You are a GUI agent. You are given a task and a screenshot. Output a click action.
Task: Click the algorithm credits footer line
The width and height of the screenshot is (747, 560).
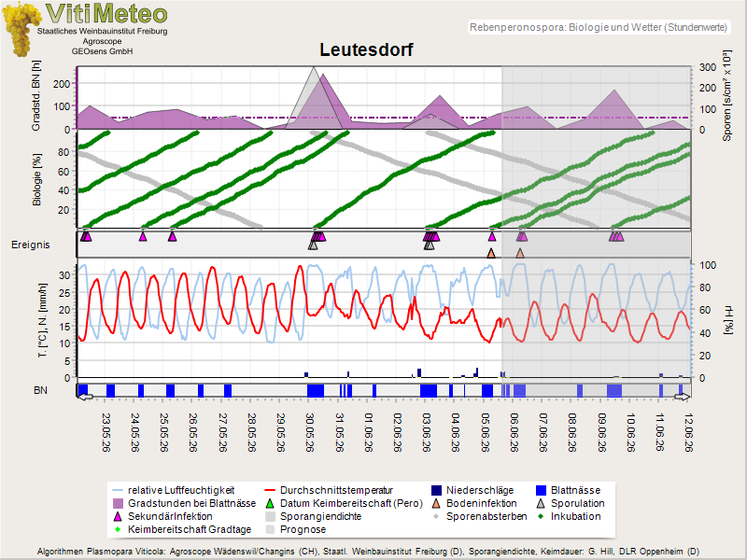click(x=368, y=552)
